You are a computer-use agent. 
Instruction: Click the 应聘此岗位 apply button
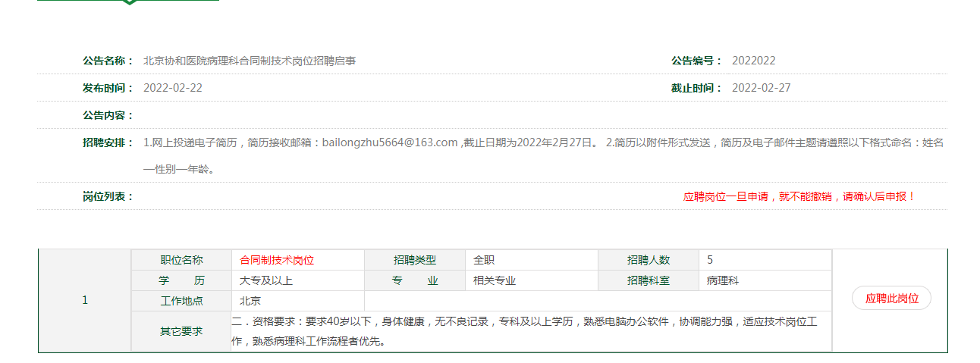point(891,299)
